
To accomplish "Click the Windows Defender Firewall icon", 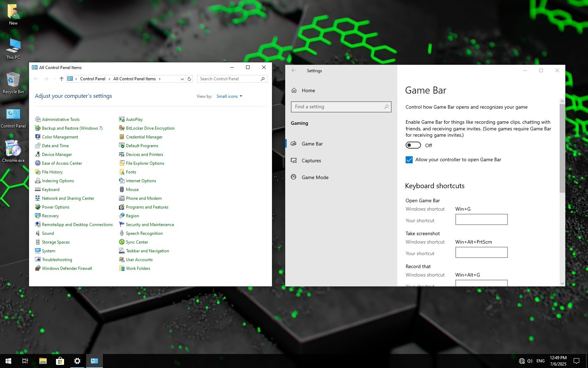I will (38, 268).
